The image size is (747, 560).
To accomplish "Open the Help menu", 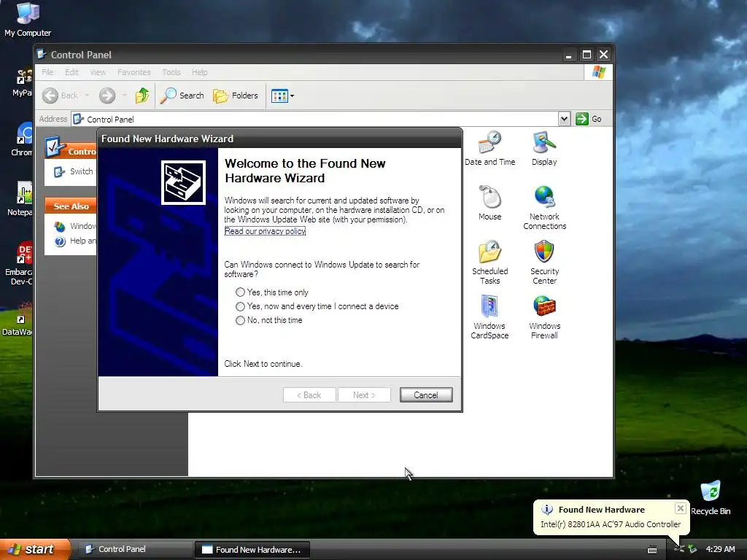I will tap(200, 72).
